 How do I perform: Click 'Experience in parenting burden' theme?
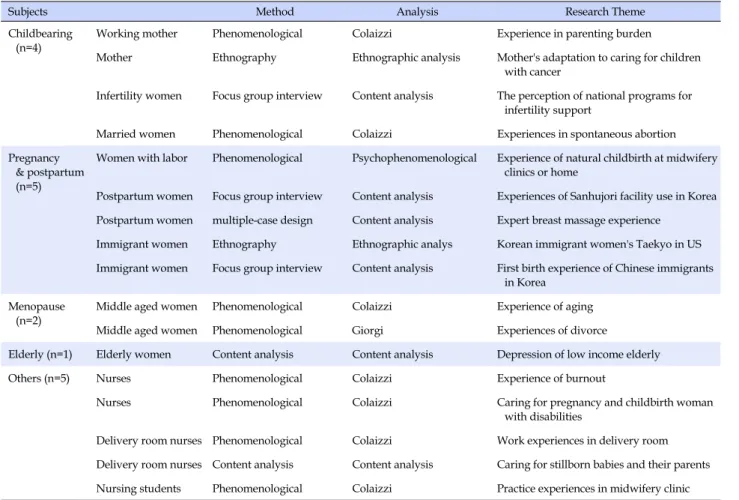point(574,33)
